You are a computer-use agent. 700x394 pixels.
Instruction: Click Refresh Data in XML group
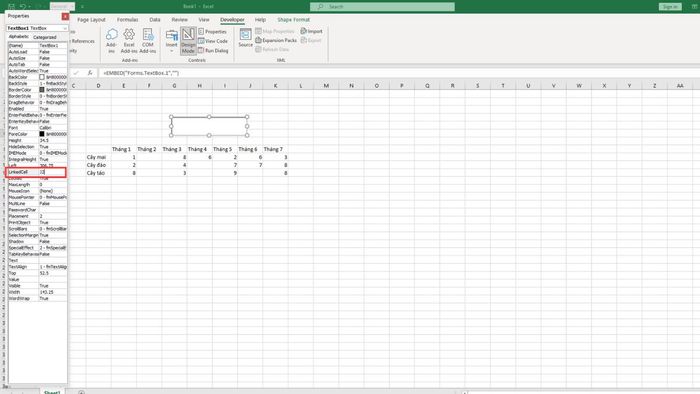[x=272, y=49]
